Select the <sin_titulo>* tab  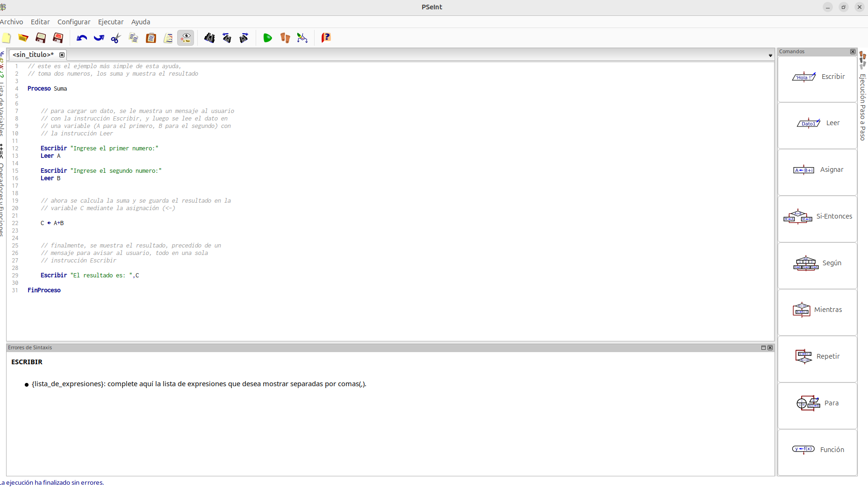click(x=33, y=55)
